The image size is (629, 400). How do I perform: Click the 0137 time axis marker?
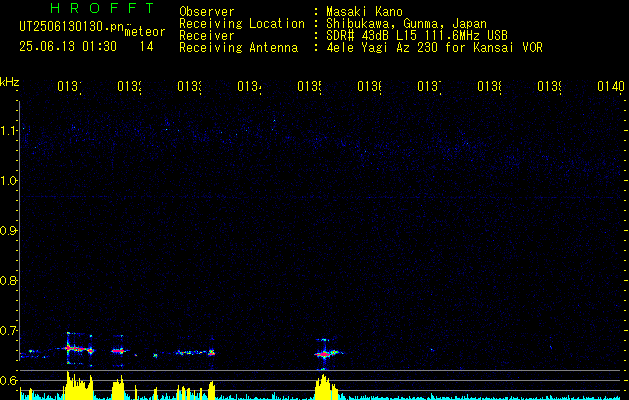[429, 86]
